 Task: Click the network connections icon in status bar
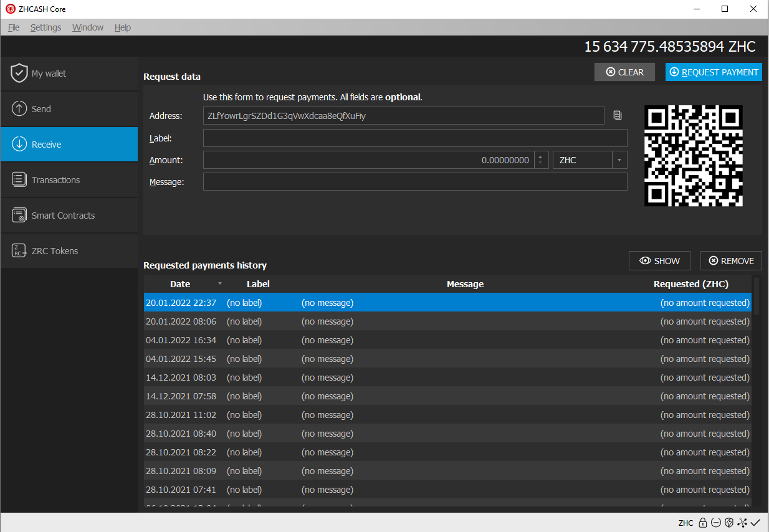(742, 523)
